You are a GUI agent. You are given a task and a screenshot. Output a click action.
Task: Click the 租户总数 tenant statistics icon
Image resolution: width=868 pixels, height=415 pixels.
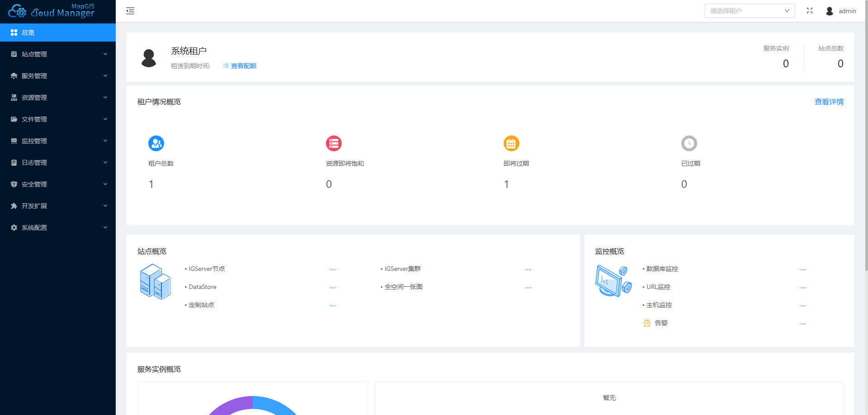[x=156, y=143]
